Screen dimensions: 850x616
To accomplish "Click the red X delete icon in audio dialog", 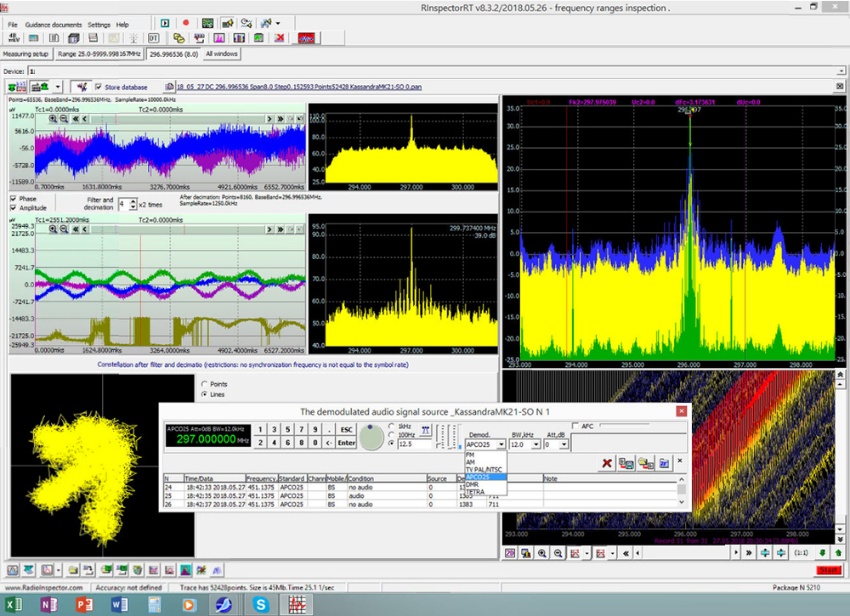I will [x=607, y=462].
